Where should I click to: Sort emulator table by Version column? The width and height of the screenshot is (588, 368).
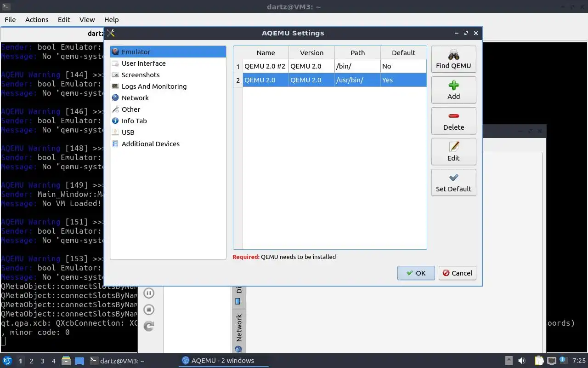(x=311, y=53)
